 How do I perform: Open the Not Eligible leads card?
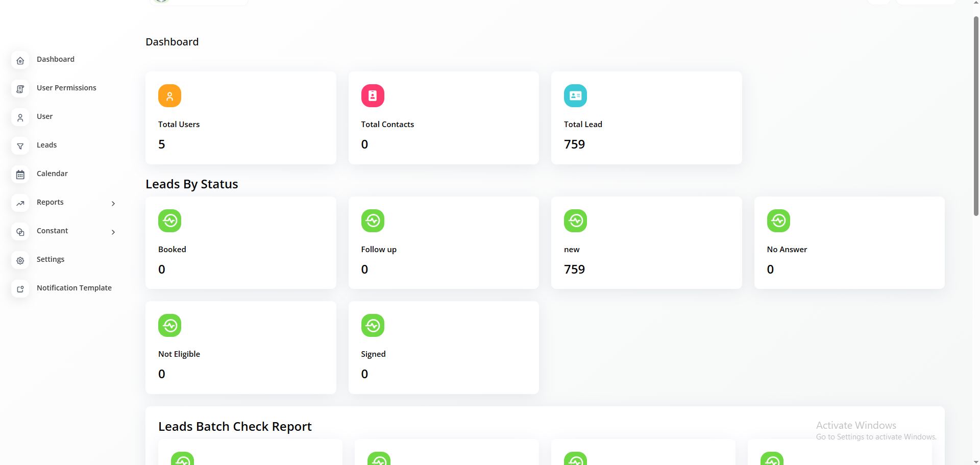tap(240, 348)
